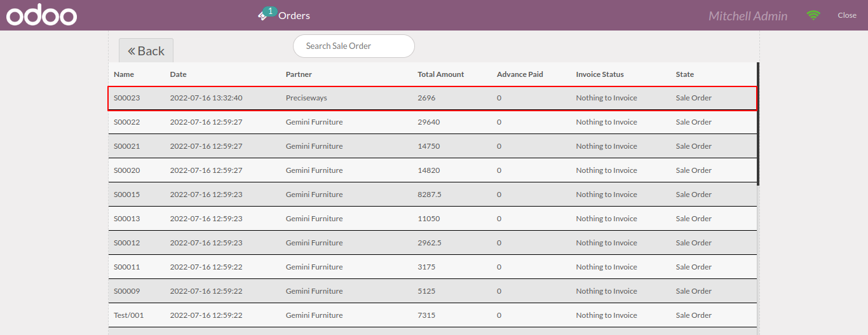Select sale order S00022 row
The width and height of the screenshot is (868, 335).
[x=432, y=122]
